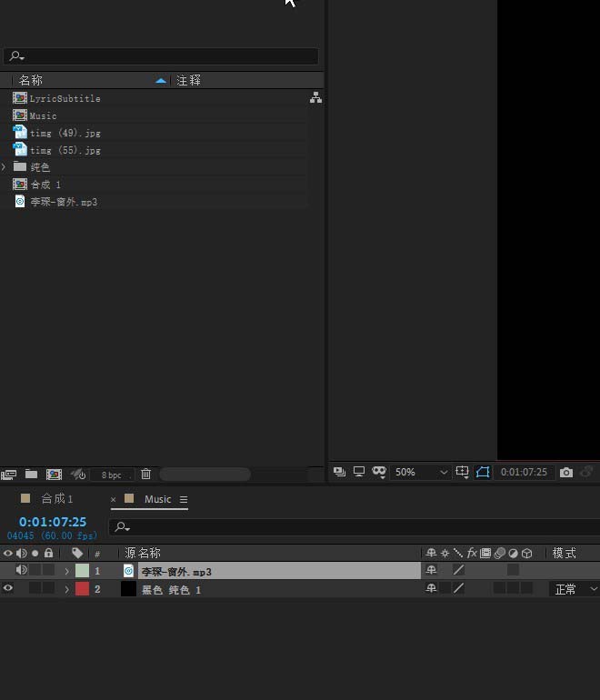
Task: Switch to the 合成1 timeline tab
Action: [56, 498]
